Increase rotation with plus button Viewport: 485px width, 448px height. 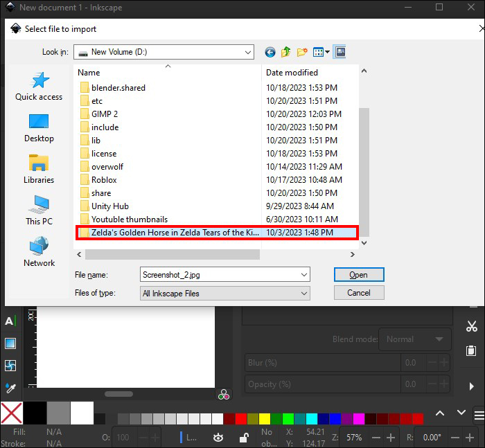[470, 437]
